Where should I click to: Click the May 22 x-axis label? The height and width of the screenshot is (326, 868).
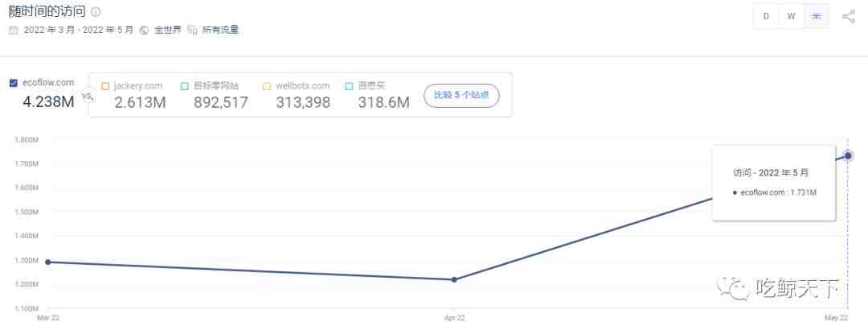pos(836,318)
